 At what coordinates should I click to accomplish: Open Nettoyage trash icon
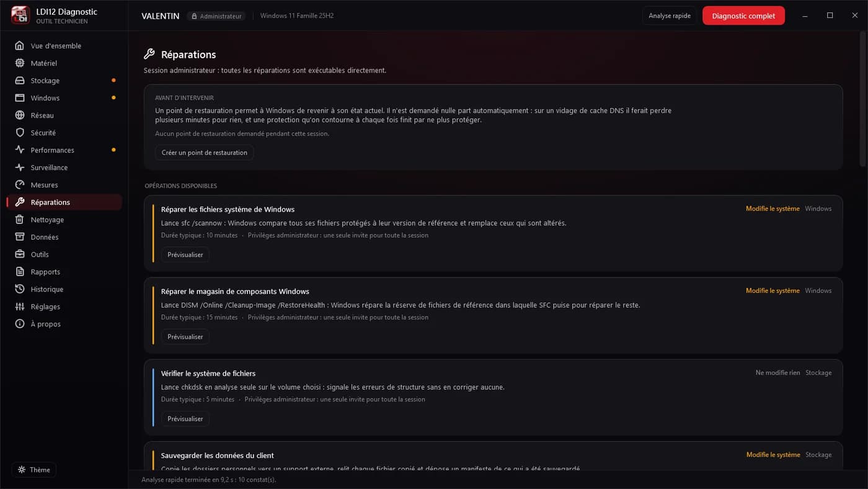(x=20, y=220)
